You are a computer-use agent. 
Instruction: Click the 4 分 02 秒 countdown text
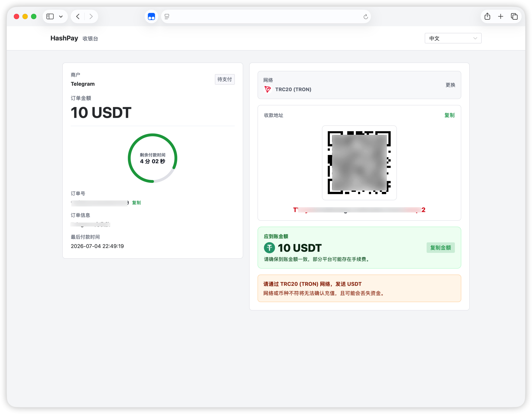(x=153, y=161)
